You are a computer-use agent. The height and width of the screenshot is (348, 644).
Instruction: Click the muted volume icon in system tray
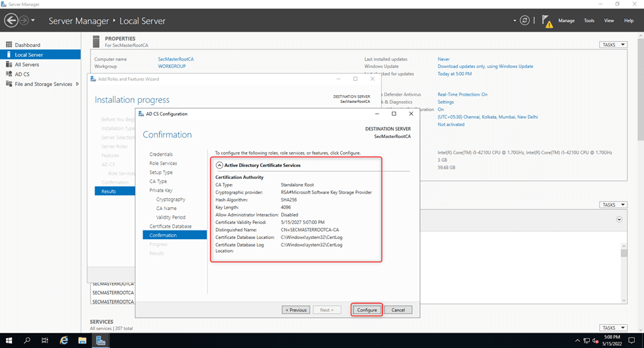tap(596, 341)
